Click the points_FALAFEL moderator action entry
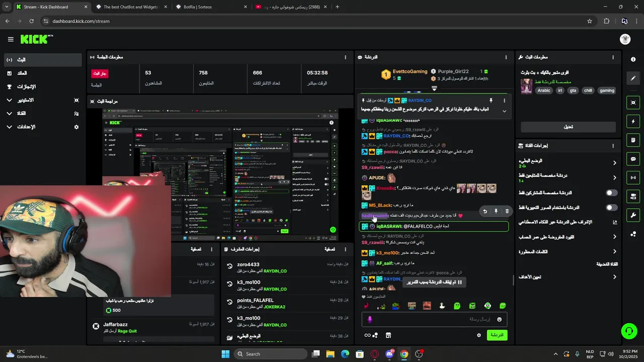This screenshot has height=362, width=644. [x=287, y=303]
